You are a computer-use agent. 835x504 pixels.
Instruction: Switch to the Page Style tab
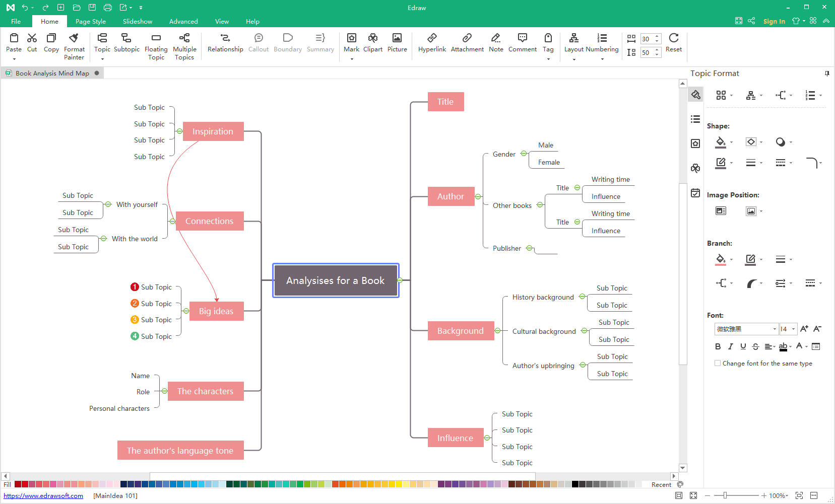pyautogui.click(x=91, y=22)
